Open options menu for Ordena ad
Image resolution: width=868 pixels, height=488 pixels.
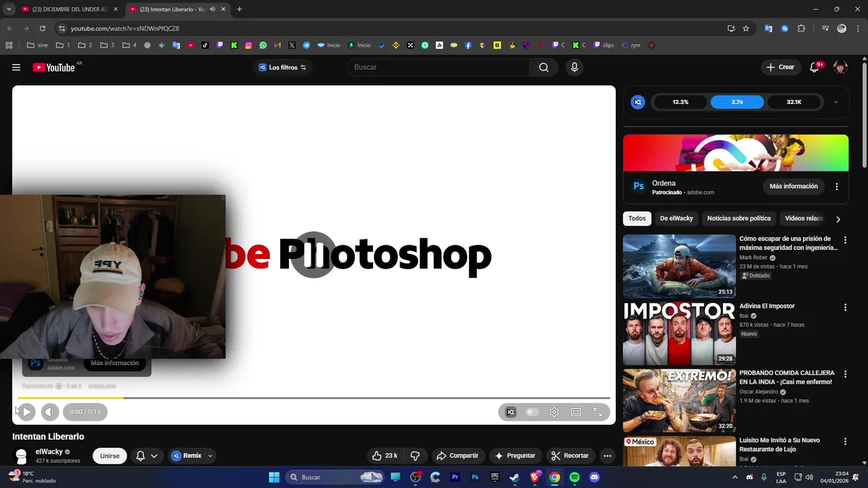click(836, 186)
